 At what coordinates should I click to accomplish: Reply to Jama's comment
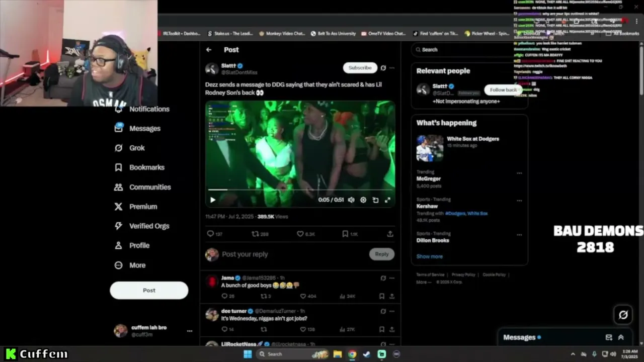[228, 297]
